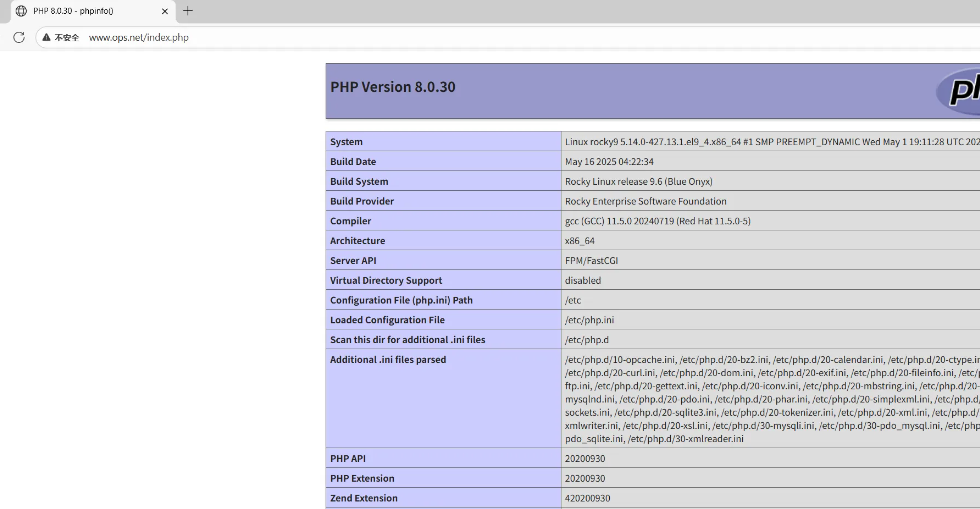Image resolution: width=980 pixels, height=509 pixels.
Task: Open a new tab with the plus icon
Action: pyautogui.click(x=187, y=11)
